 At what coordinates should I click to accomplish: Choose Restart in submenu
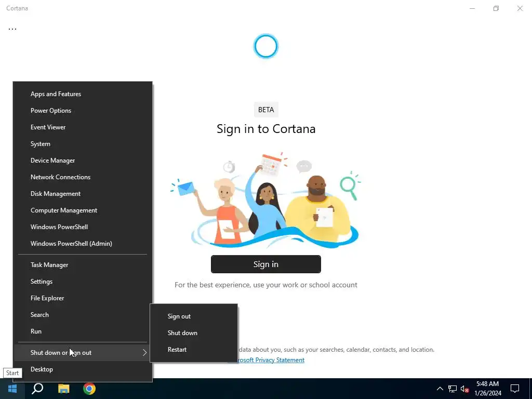click(x=194, y=350)
